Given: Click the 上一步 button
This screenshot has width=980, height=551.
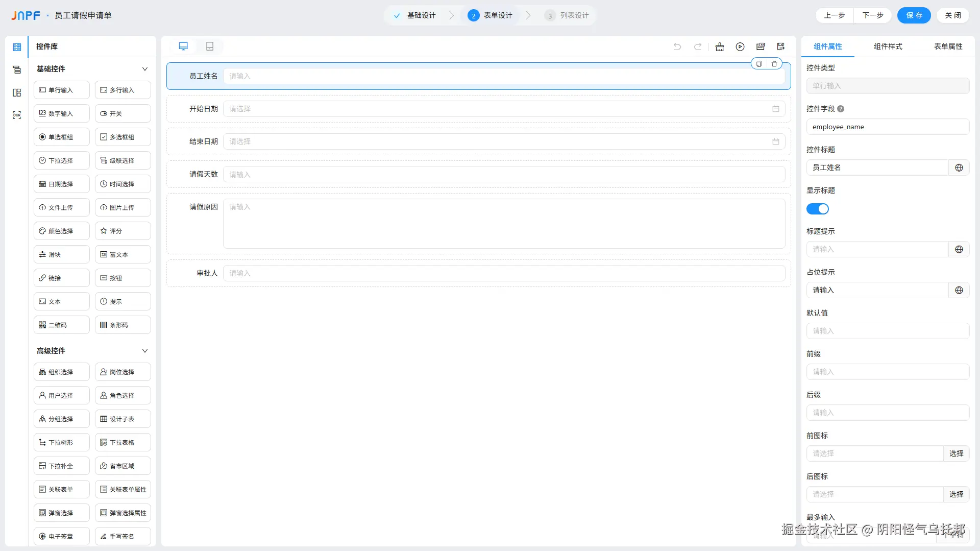Looking at the screenshot, I should click(x=835, y=15).
